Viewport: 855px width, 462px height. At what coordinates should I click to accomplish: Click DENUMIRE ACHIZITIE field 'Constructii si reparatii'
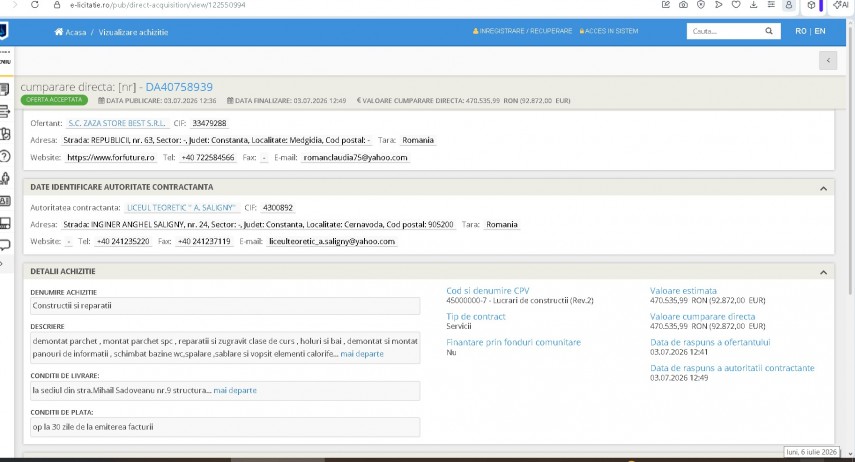pyautogui.click(x=225, y=306)
